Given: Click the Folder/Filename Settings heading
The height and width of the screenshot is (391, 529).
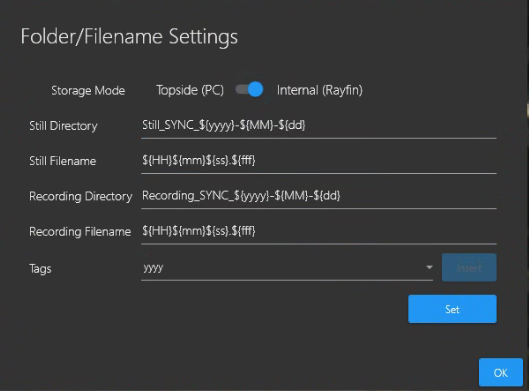Looking at the screenshot, I should tap(129, 37).
